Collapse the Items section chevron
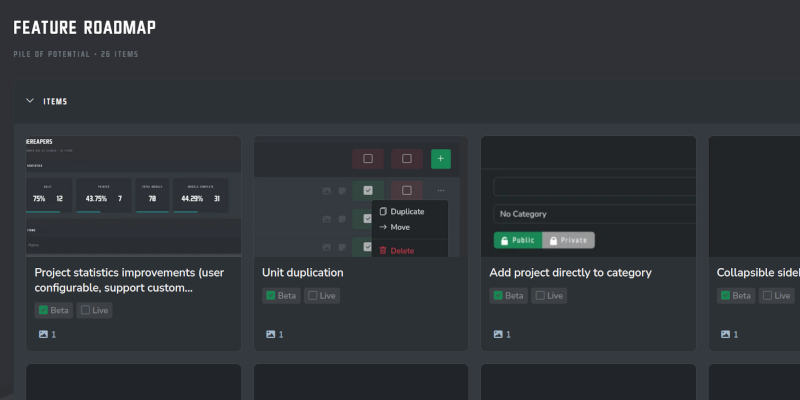800x400 pixels. [x=30, y=101]
